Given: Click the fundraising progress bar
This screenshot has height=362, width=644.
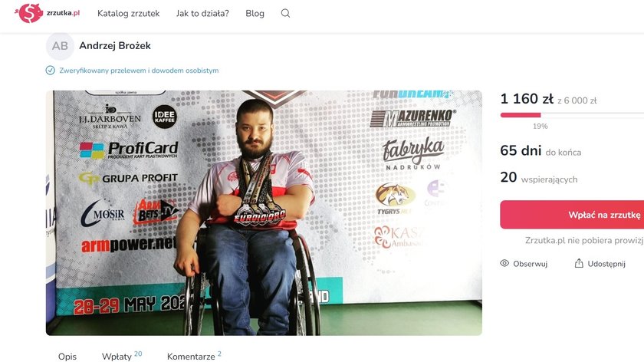Looking at the screenshot, I should click(x=572, y=115).
